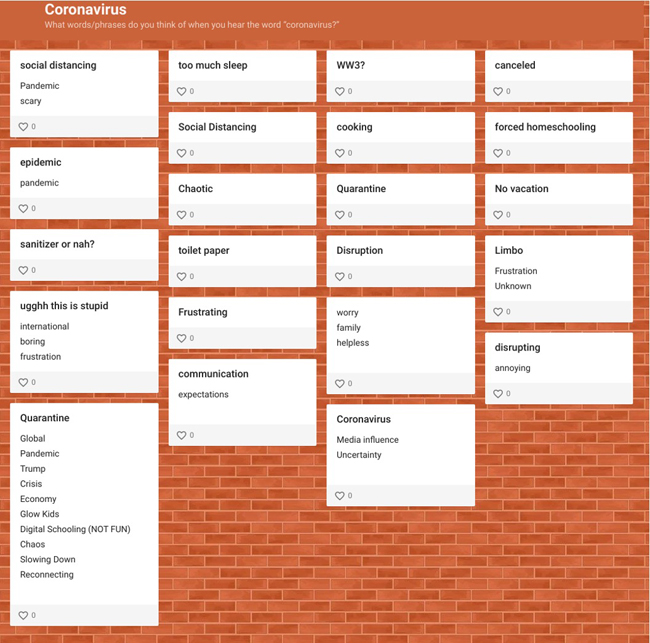Like the Quarantine Global Pandemic list post
This screenshot has height=643, width=650.
click(23, 615)
